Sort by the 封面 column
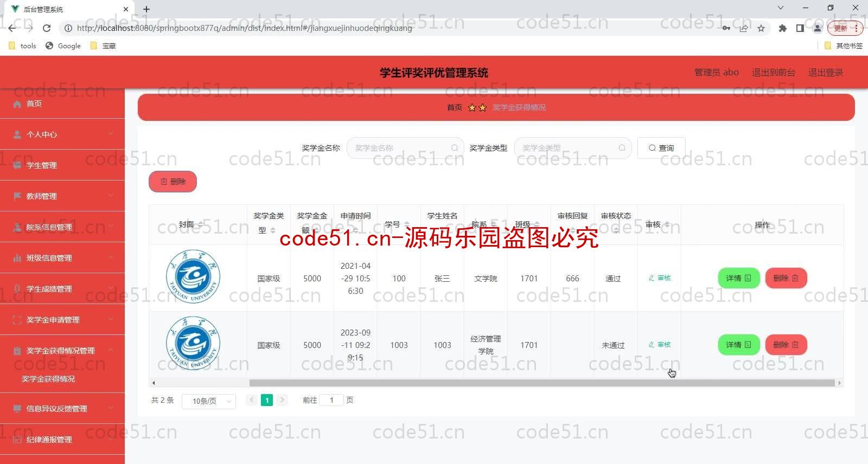The image size is (868, 464). (200, 224)
